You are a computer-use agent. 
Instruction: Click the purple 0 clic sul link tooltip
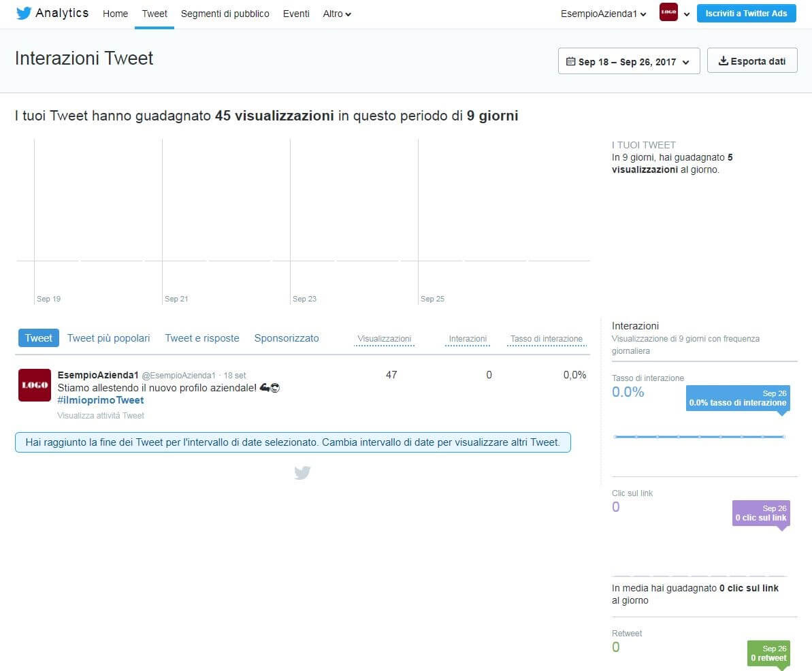click(x=761, y=513)
